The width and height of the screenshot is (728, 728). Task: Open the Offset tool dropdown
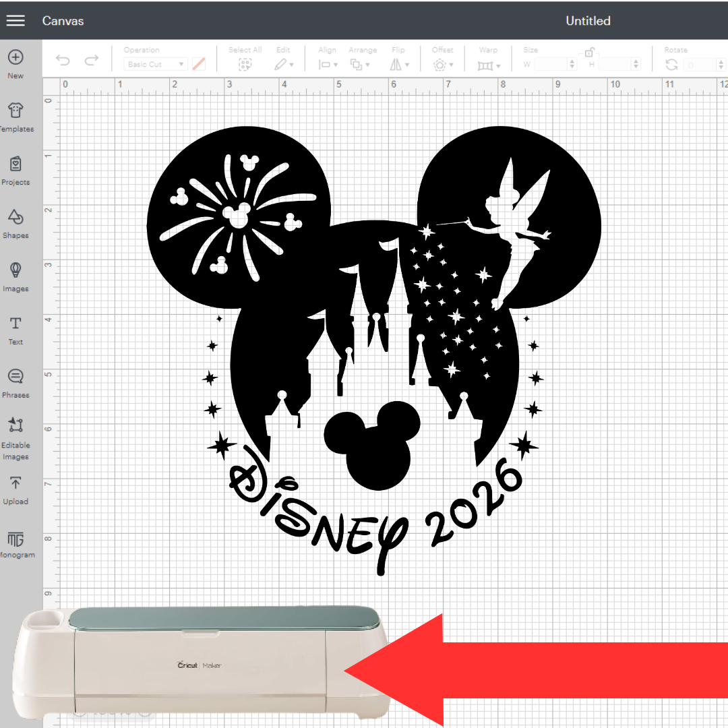(x=443, y=65)
